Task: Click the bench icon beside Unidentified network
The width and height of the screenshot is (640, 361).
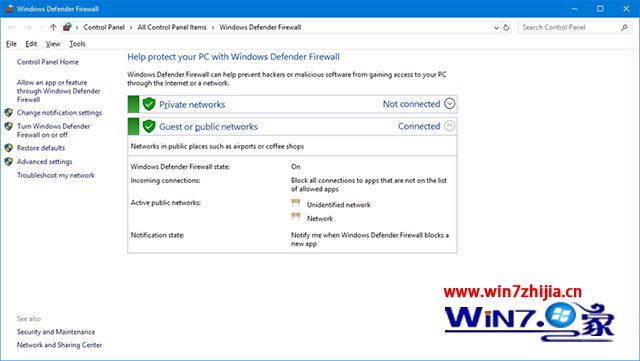Action: (x=296, y=203)
